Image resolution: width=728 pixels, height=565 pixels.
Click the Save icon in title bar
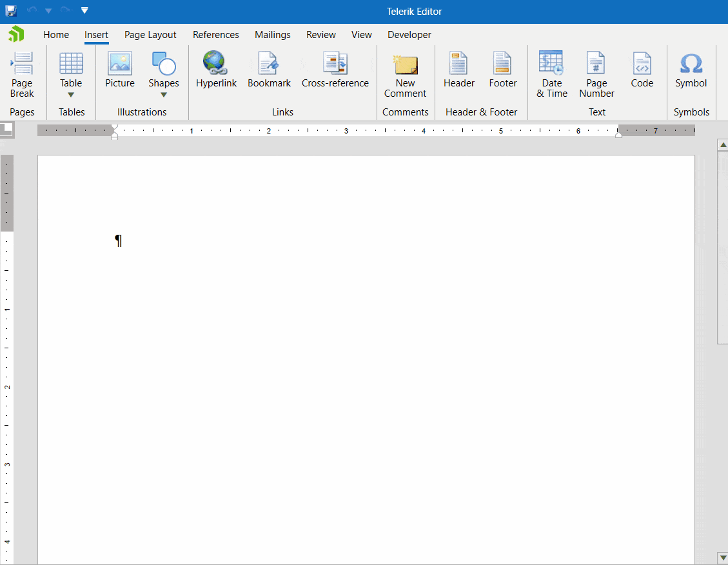tap(11, 10)
